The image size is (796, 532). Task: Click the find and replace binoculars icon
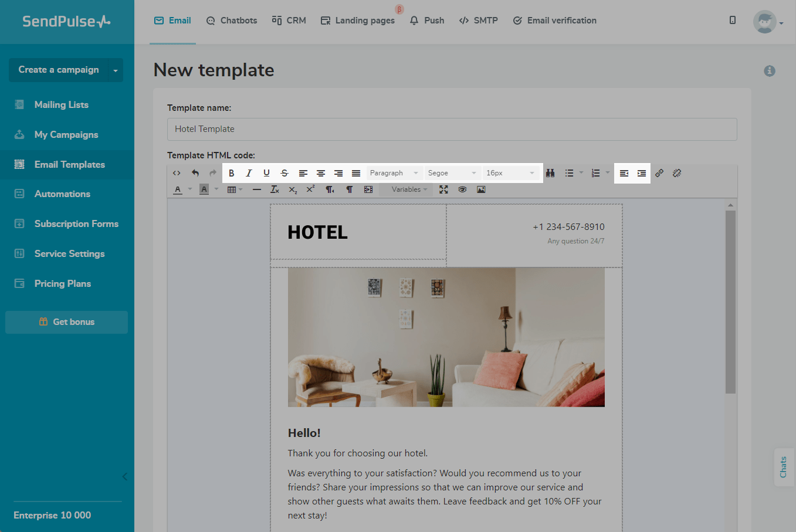550,173
